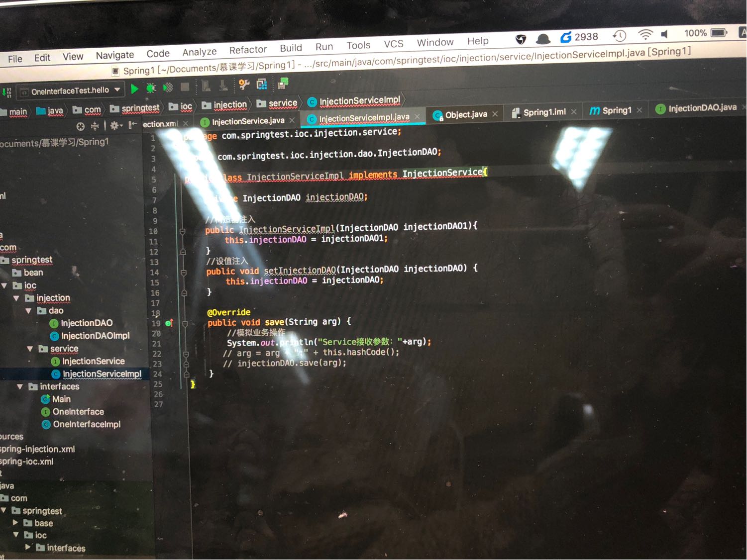Click service breadcrumb in navigation bar
The image size is (747, 560).
coord(277,103)
